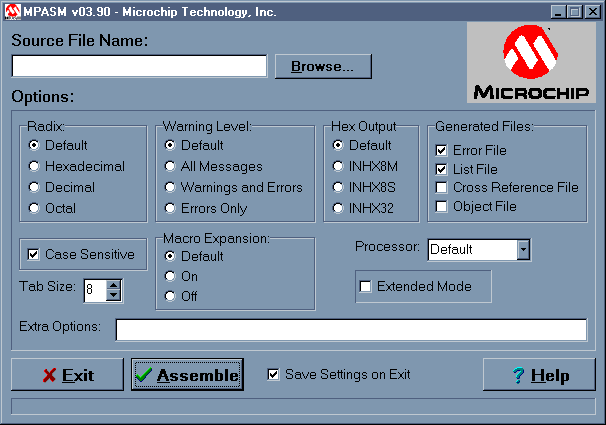
Task: Decrease Tab Size with down arrow
Action: pos(113,296)
